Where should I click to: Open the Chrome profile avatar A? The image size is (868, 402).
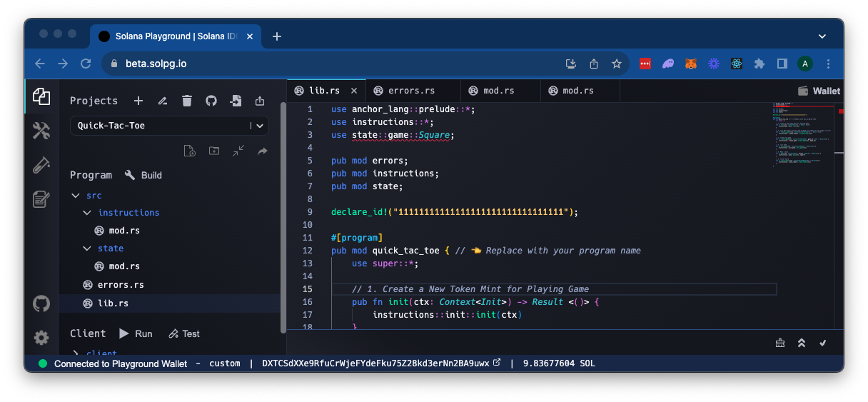click(x=805, y=64)
